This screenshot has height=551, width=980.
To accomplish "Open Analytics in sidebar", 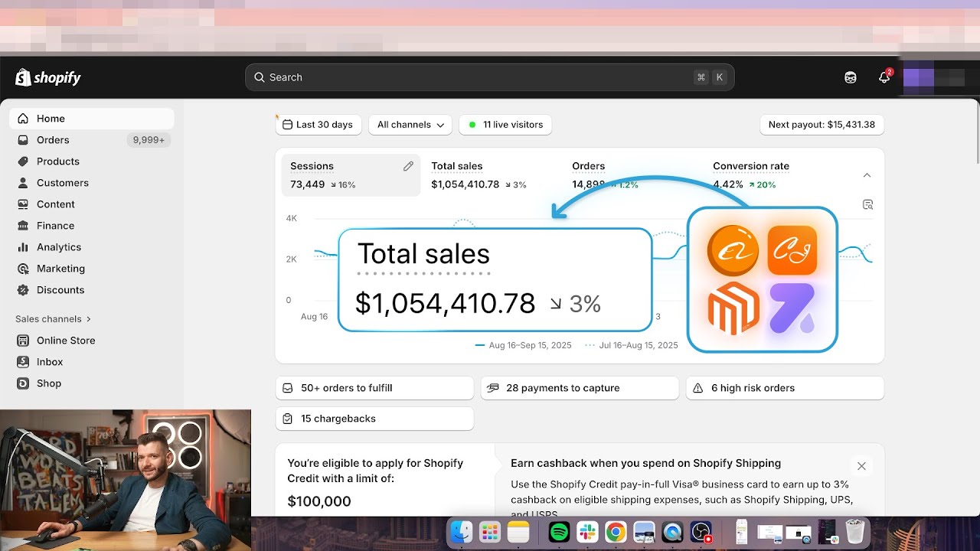I will (92, 247).
